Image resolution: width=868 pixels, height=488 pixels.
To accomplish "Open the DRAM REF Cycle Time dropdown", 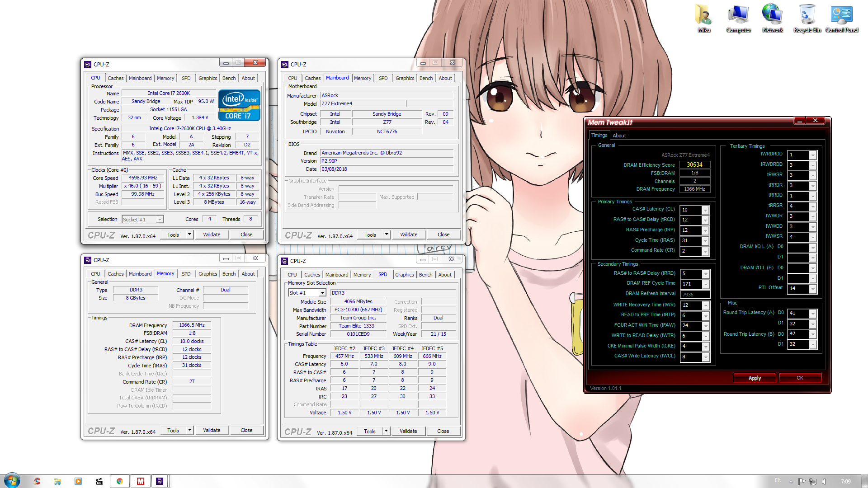I will [706, 284].
